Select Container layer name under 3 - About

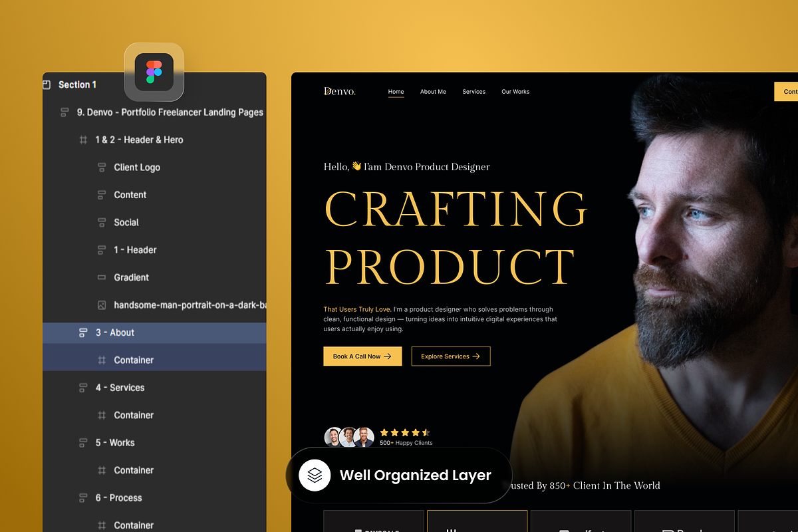(134, 360)
